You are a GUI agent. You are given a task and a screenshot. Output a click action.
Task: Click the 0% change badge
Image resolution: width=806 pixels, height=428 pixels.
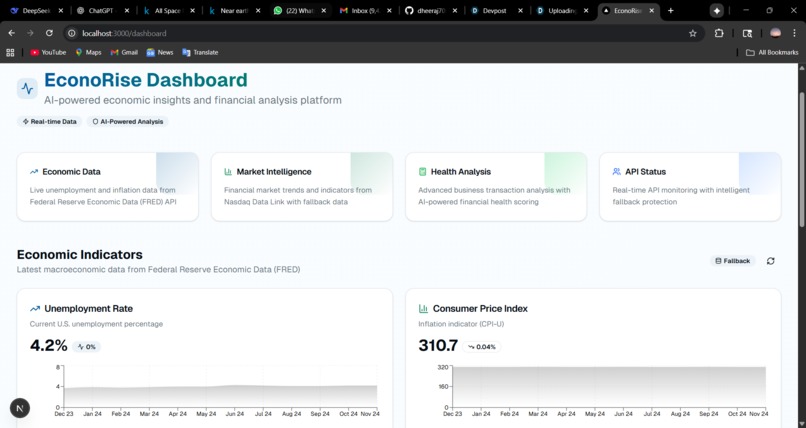(86, 347)
